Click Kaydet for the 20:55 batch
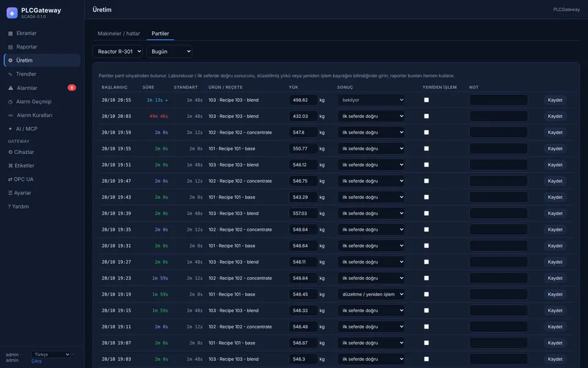This screenshot has width=588, height=368. 555,100
